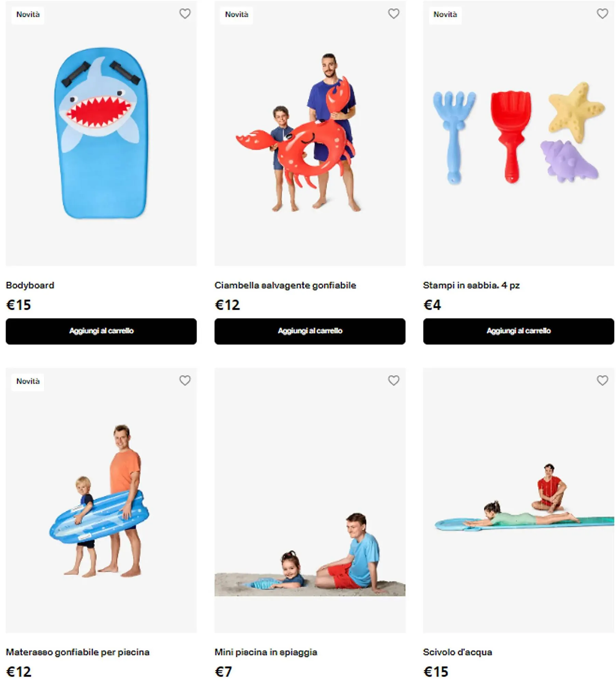Screen dimensions: 616x683
Task: Open shark Bodyboard product image
Action: pos(101,133)
